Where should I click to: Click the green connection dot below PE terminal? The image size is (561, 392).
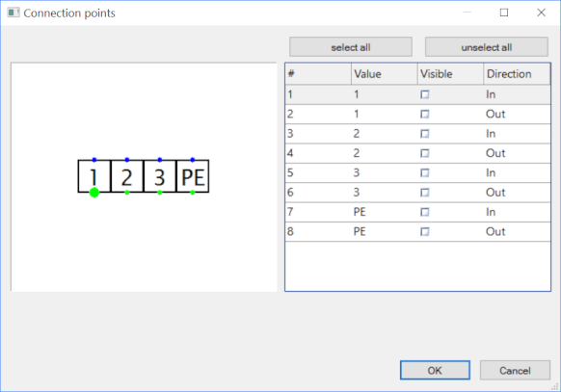point(193,193)
